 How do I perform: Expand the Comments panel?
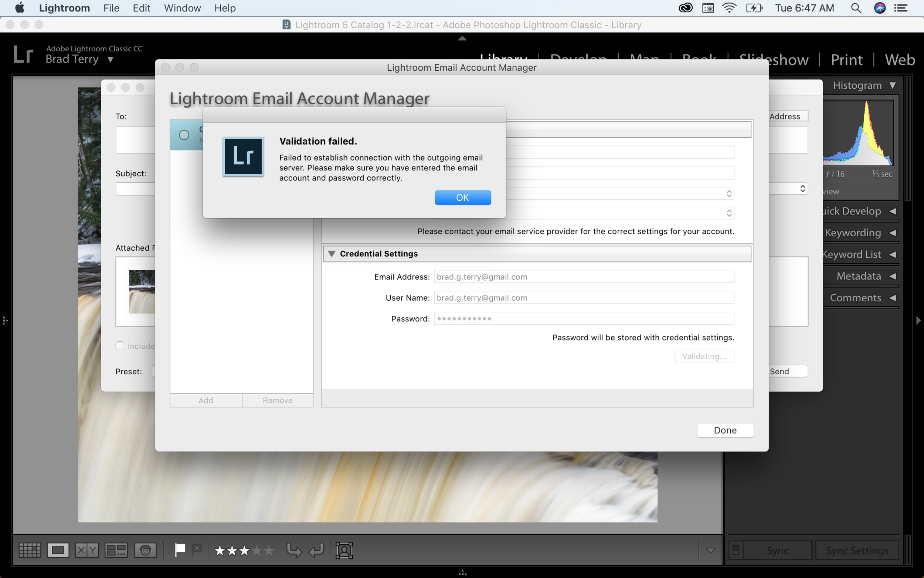coord(893,298)
